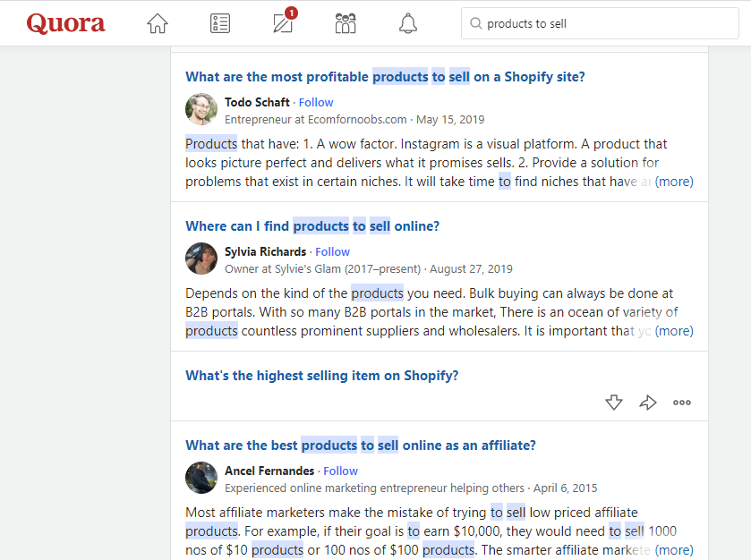751x560 pixels.
Task: Click the Quora logo
Action: [65, 23]
